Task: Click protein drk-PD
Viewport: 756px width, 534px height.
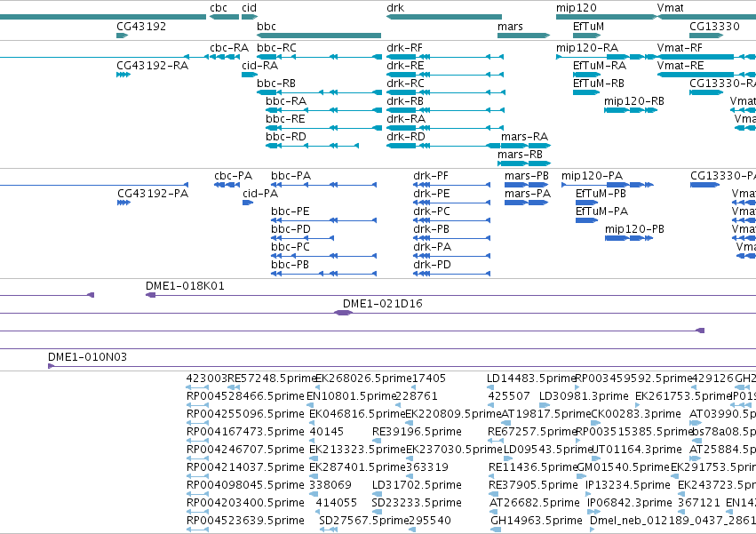Action: (452, 274)
